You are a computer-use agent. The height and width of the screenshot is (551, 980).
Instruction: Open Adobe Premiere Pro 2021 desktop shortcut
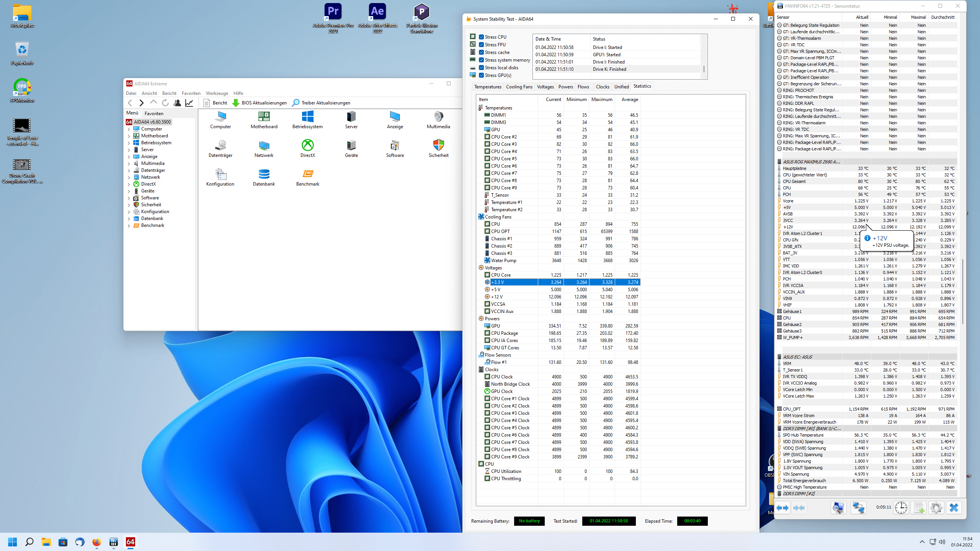(333, 18)
